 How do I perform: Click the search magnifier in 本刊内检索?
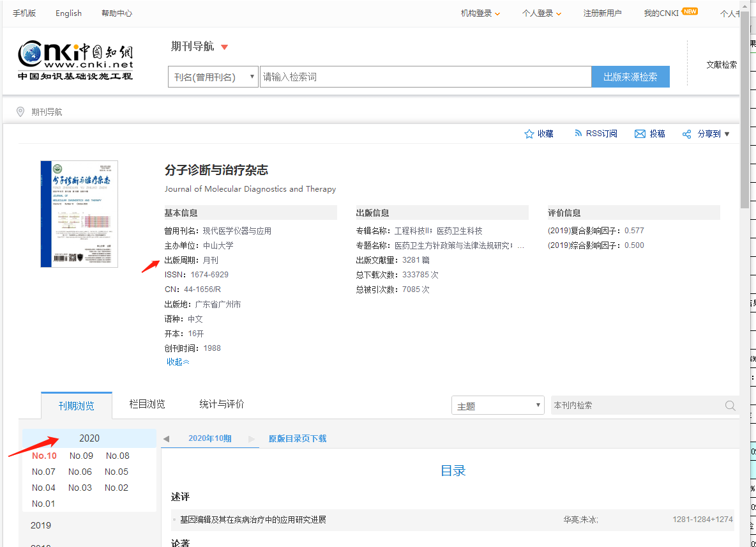tap(730, 406)
